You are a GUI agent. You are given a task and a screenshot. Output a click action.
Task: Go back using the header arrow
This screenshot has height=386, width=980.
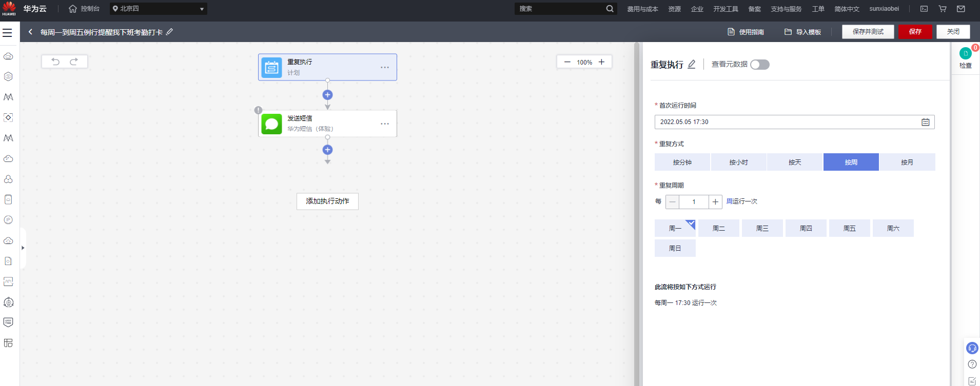coord(31,32)
